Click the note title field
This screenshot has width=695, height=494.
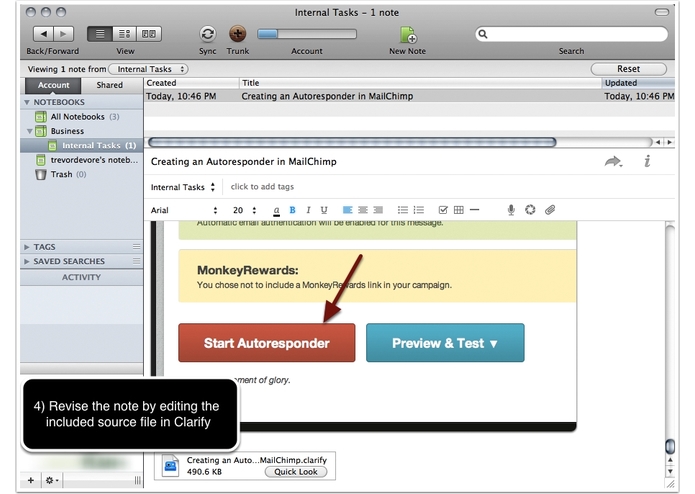[244, 162]
